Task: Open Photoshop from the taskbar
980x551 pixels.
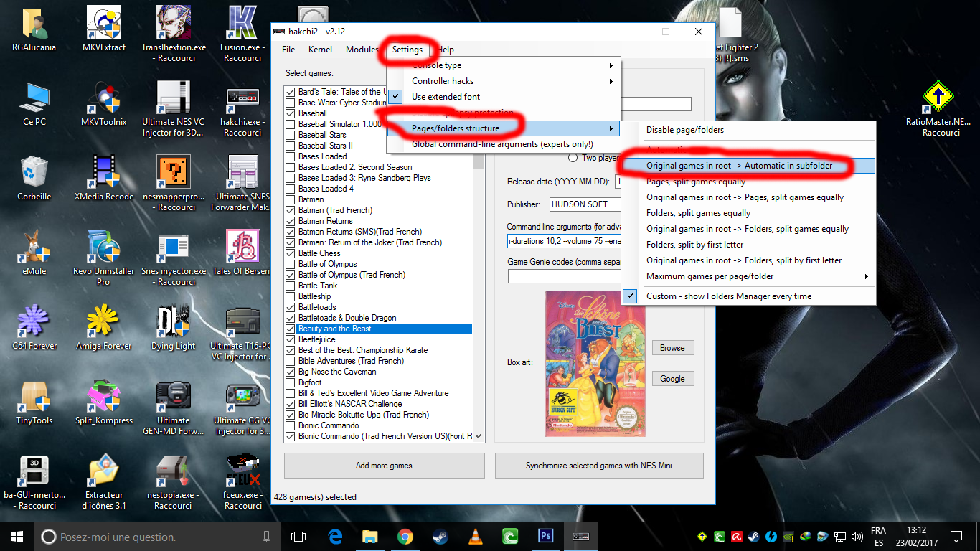Action: pyautogui.click(x=545, y=536)
